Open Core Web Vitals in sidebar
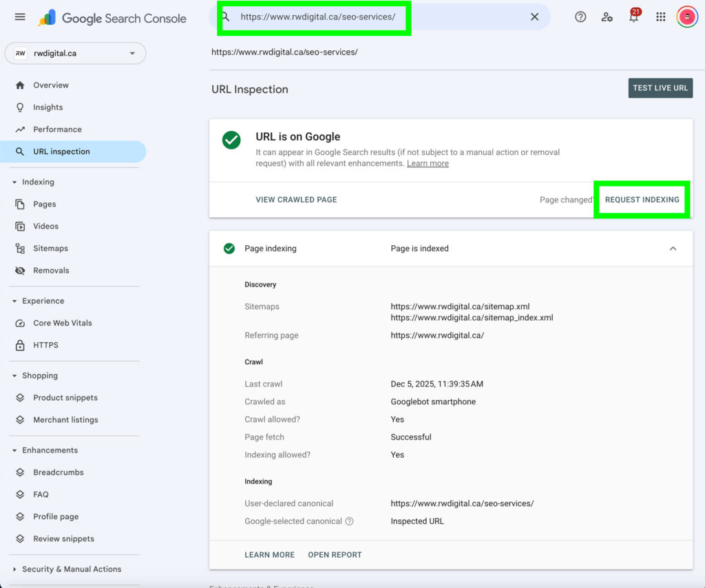The width and height of the screenshot is (705, 588). pyautogui.click(x=62, y=323)
